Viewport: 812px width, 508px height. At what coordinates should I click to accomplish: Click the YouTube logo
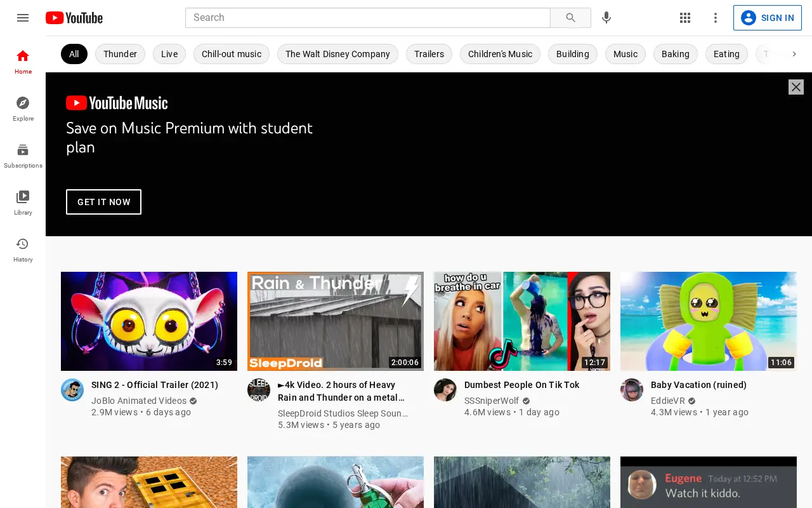pos(74,18)
